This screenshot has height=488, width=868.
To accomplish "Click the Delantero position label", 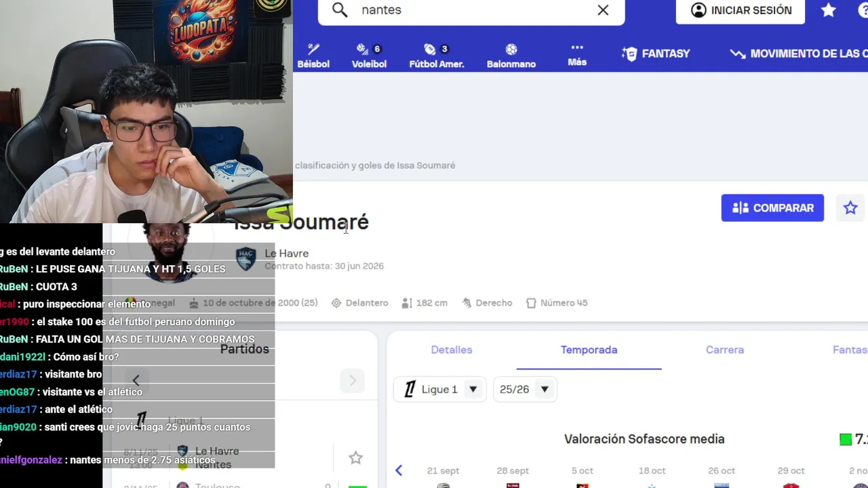I will click(360, 303).
